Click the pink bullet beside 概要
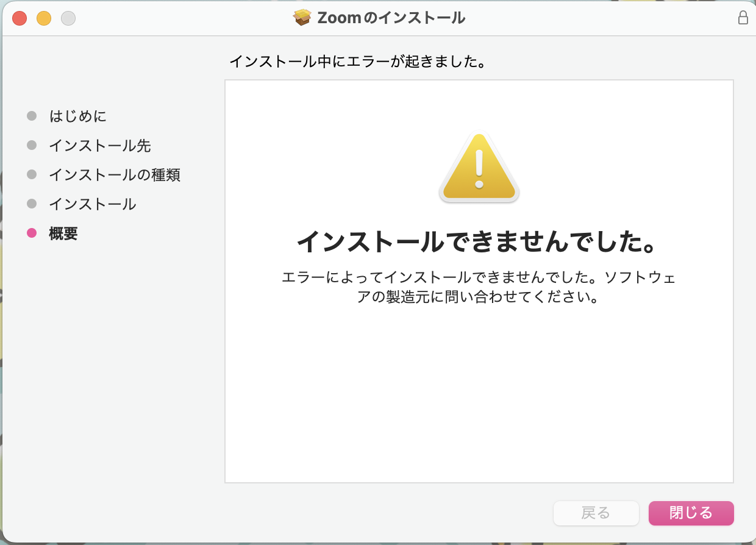Screen dimensions: 756x545 coord(32,233)
